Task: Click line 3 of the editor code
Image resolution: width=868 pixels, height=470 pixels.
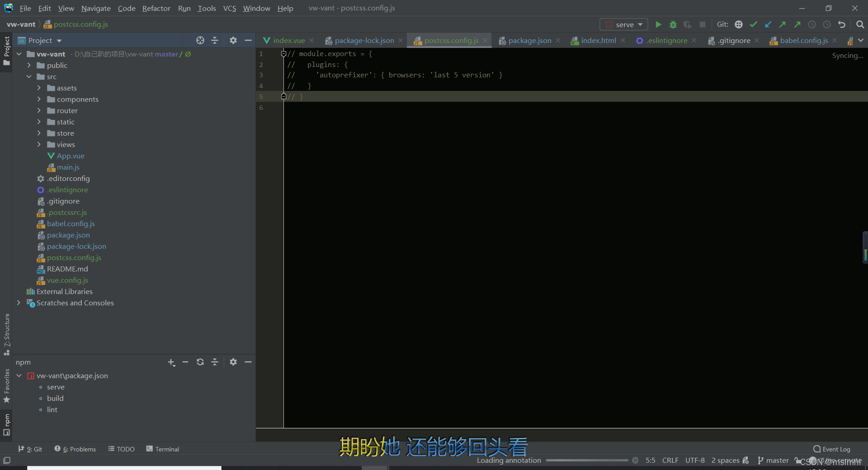Action: point(395,75)
